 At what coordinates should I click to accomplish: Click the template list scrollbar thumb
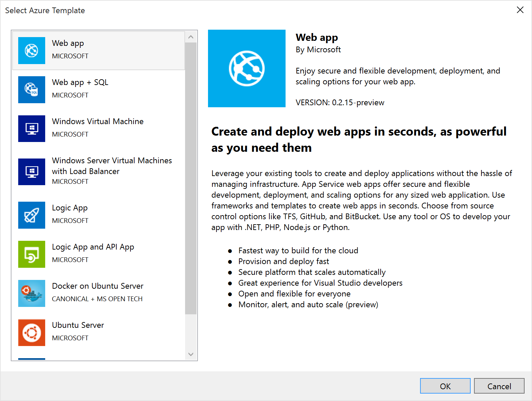(191, 178)
